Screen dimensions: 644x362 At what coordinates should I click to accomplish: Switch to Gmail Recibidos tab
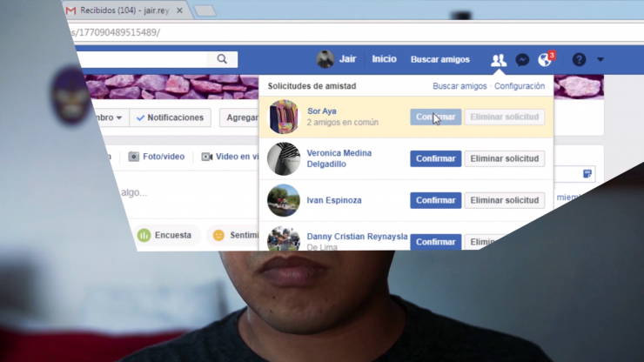click(x=124, y=10)
